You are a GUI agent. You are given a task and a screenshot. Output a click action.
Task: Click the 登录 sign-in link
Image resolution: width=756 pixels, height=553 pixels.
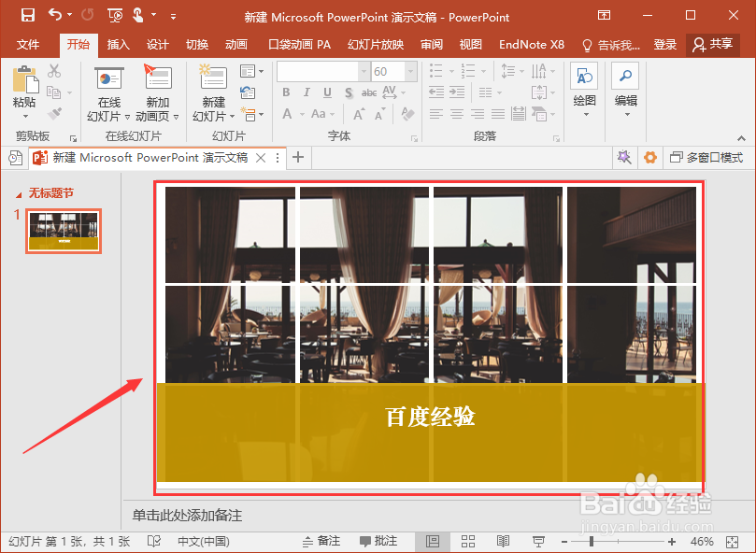[664, 45]
